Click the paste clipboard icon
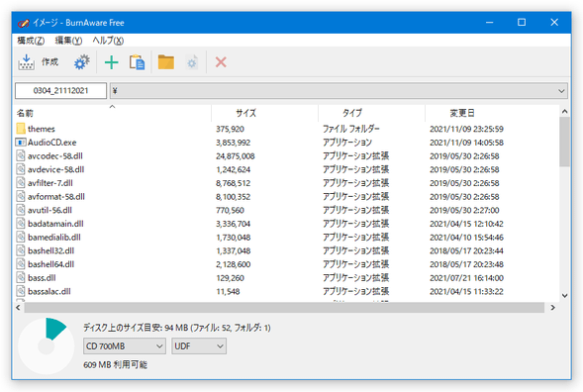Screen dimensions: 583x392 [138, 62]
